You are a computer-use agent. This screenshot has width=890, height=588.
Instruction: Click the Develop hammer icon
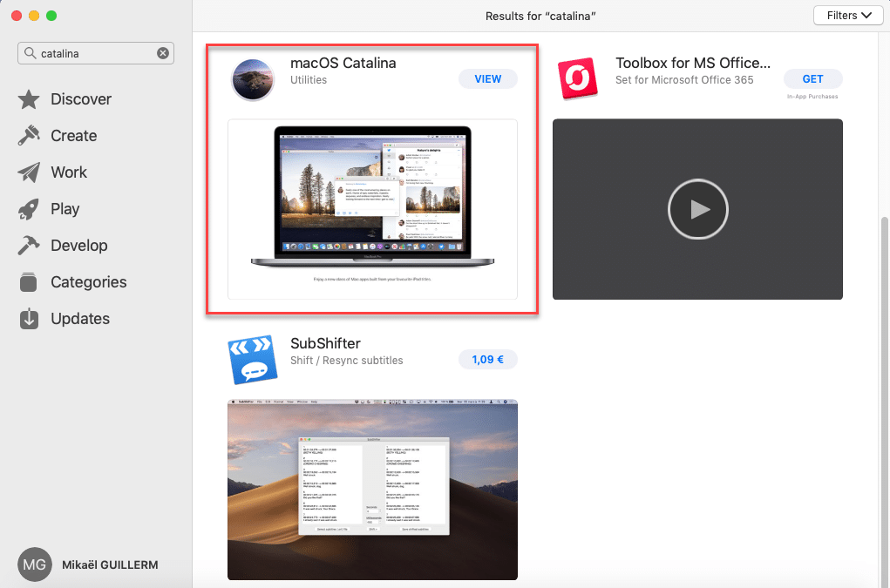29,246
